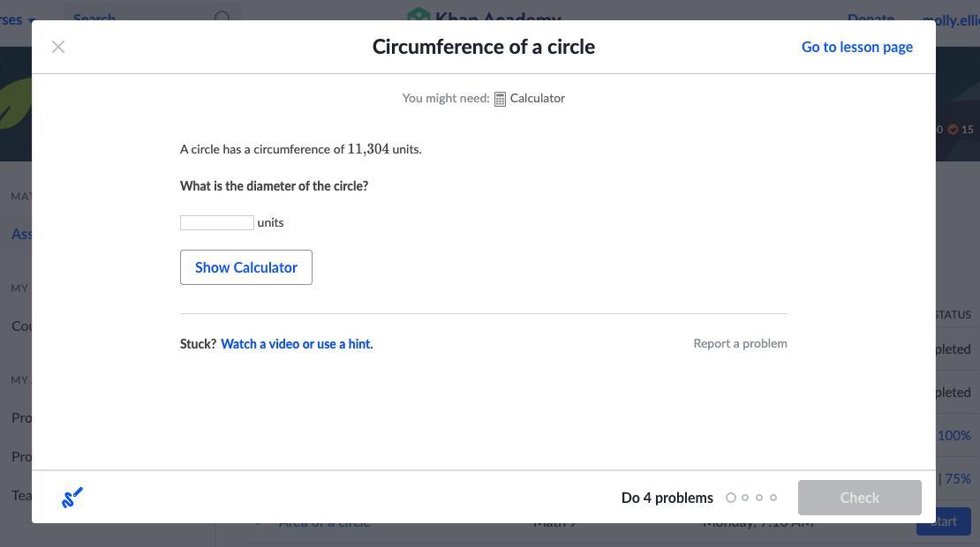Click 'Report a problem' link

pyautogui.click(x=740, y=343)
